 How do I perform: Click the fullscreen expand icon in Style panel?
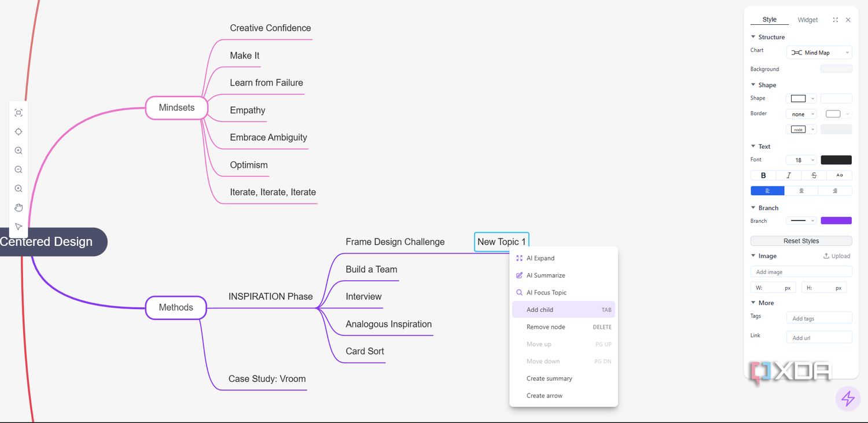(x=835, y=20)
